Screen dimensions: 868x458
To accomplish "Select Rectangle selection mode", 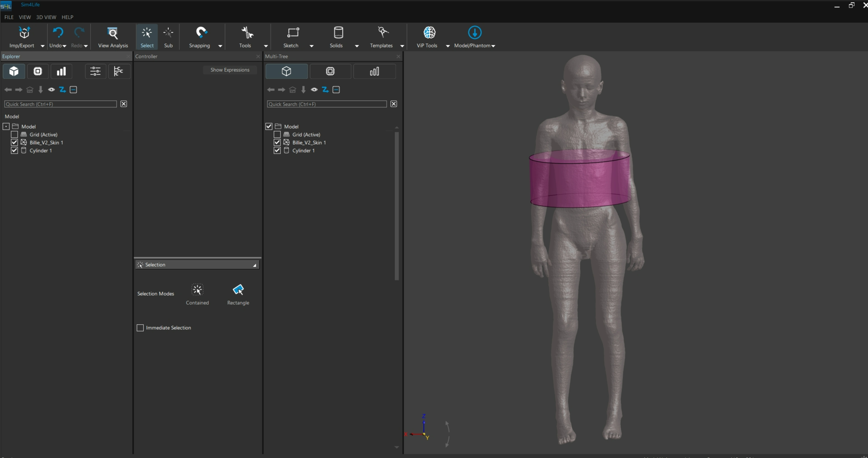I will pos(238,290).
